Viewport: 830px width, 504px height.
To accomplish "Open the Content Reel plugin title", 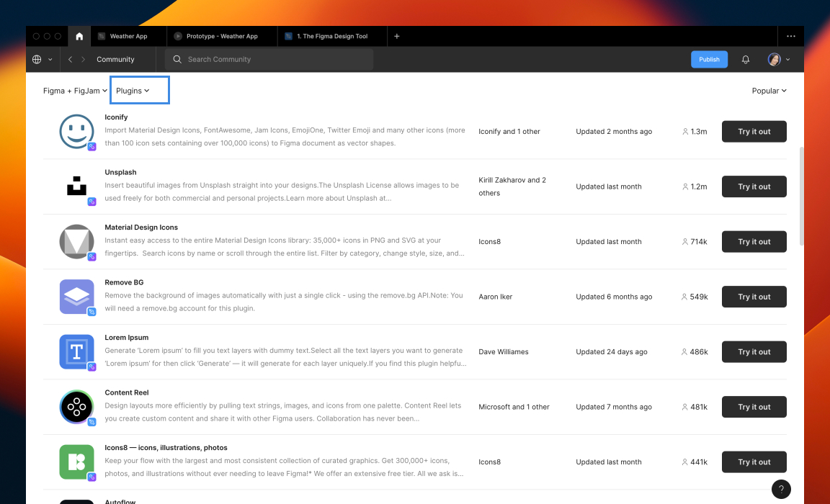I will (x=127, y=392).
